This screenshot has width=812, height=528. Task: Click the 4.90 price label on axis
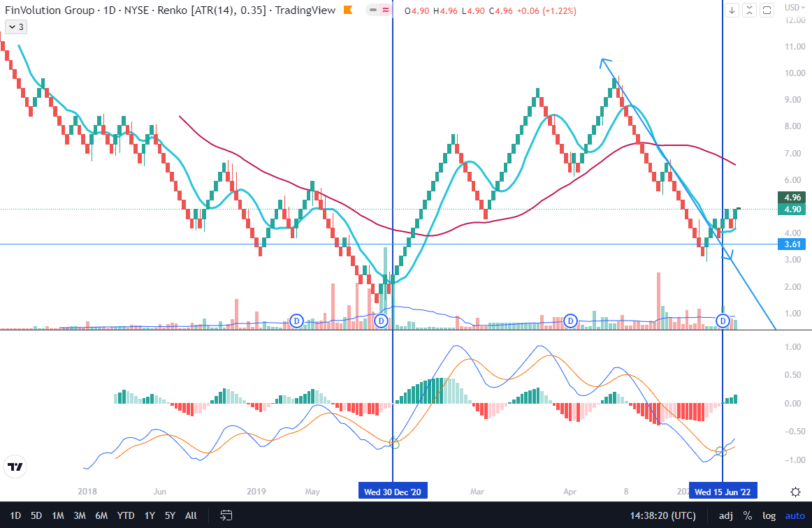pyautogui.click(x=792, y=209)
